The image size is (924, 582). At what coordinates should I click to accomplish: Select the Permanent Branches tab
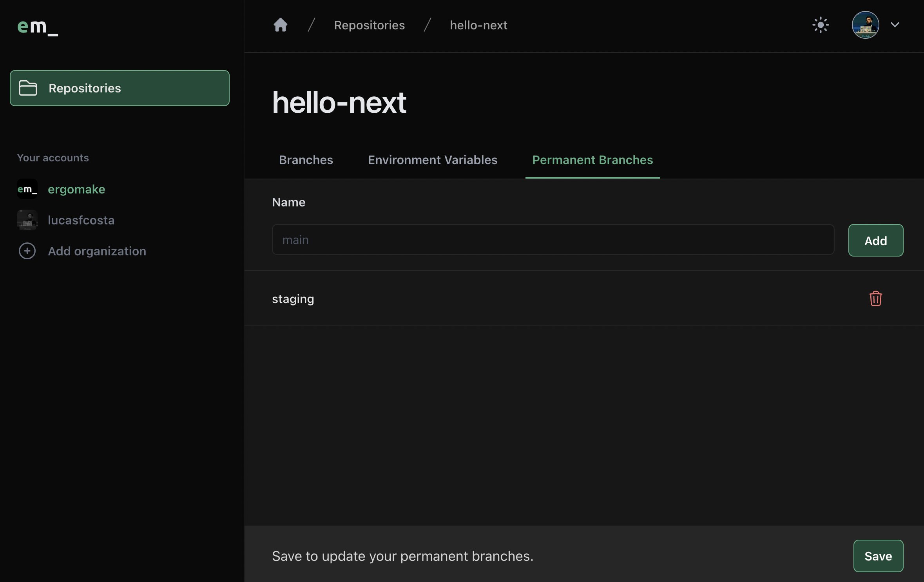(x=592, y=160)
